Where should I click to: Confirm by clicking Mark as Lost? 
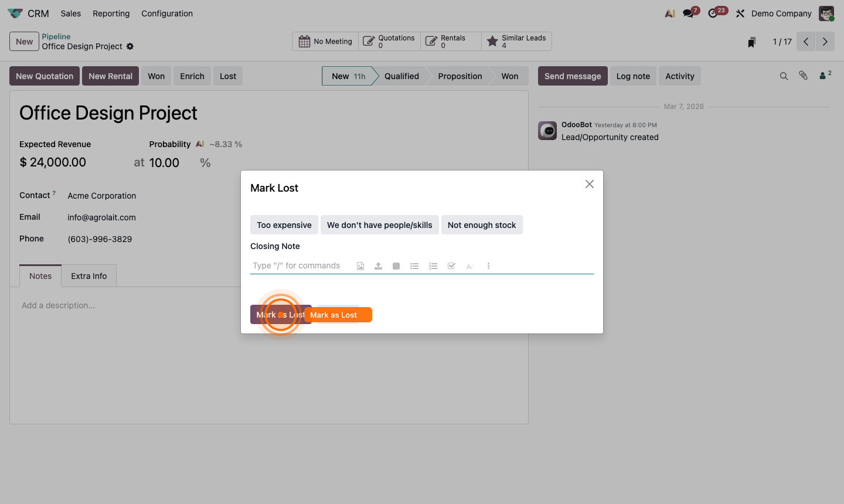[281, 315]
